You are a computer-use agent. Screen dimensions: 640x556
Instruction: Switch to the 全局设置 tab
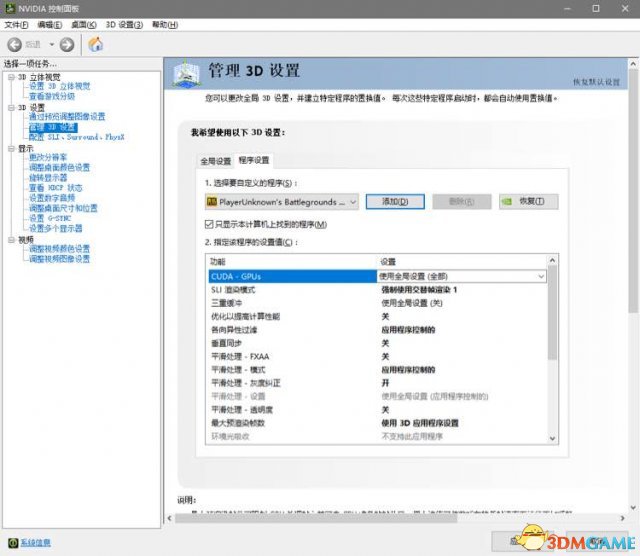click(x=216, y=161)
